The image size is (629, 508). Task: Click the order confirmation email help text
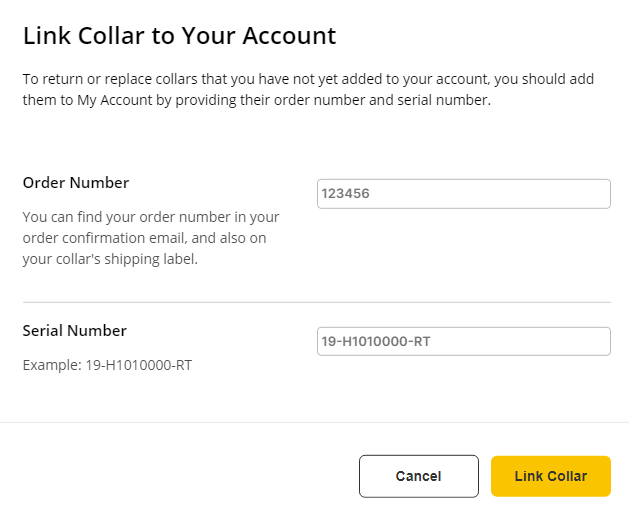coord(150,238)
